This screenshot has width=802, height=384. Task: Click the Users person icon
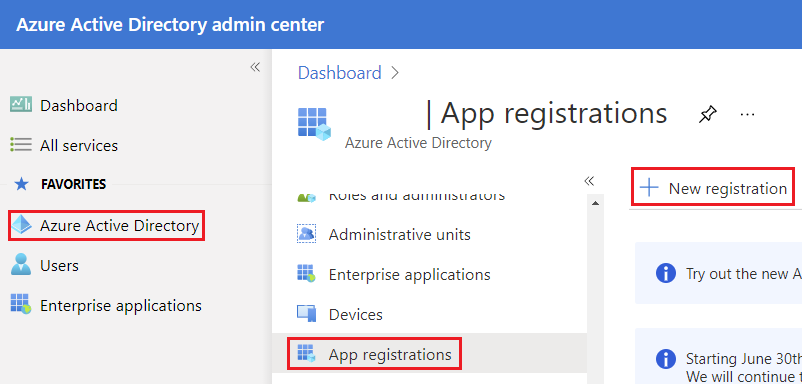pos(21,265)
